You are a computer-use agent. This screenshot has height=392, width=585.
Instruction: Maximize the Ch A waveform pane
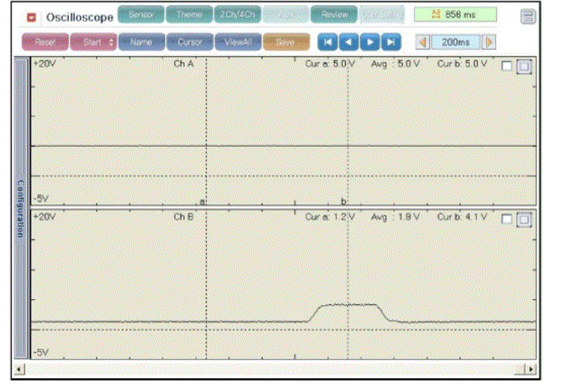coord(524,67)
